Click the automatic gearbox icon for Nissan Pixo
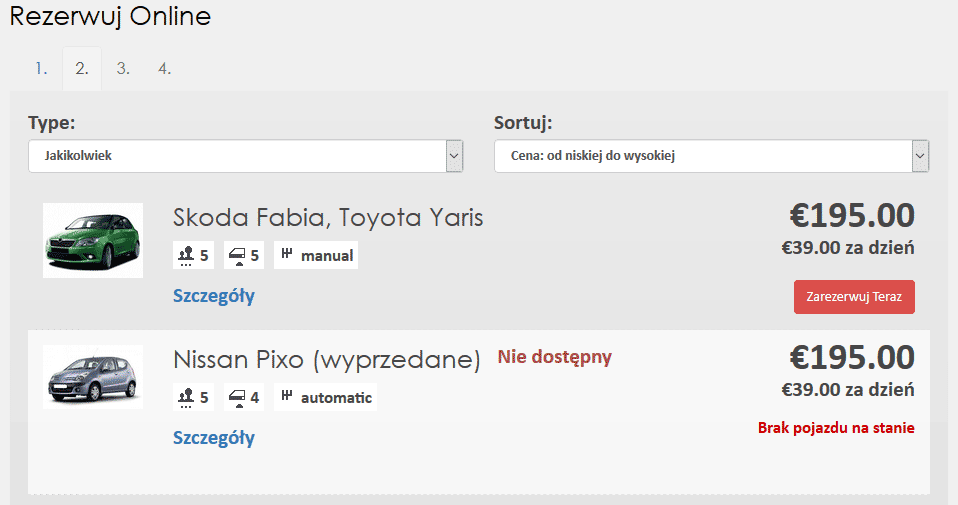This screenshot has height=505, width=958. point(286,395)
